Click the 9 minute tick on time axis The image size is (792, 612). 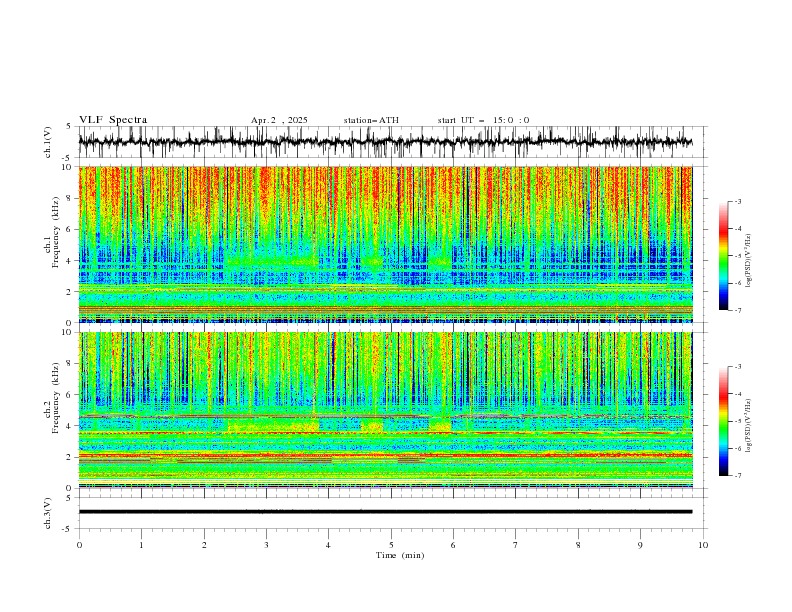pyautogui.click(x=640, y=545)
